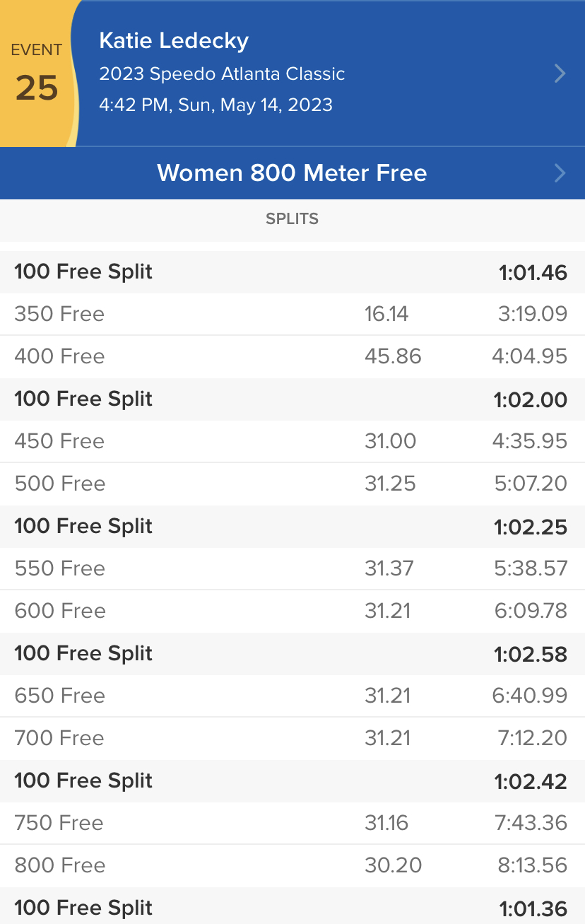Open the Event 25 yellow badge
Screen dimensions: 585x924
(37, 74)
